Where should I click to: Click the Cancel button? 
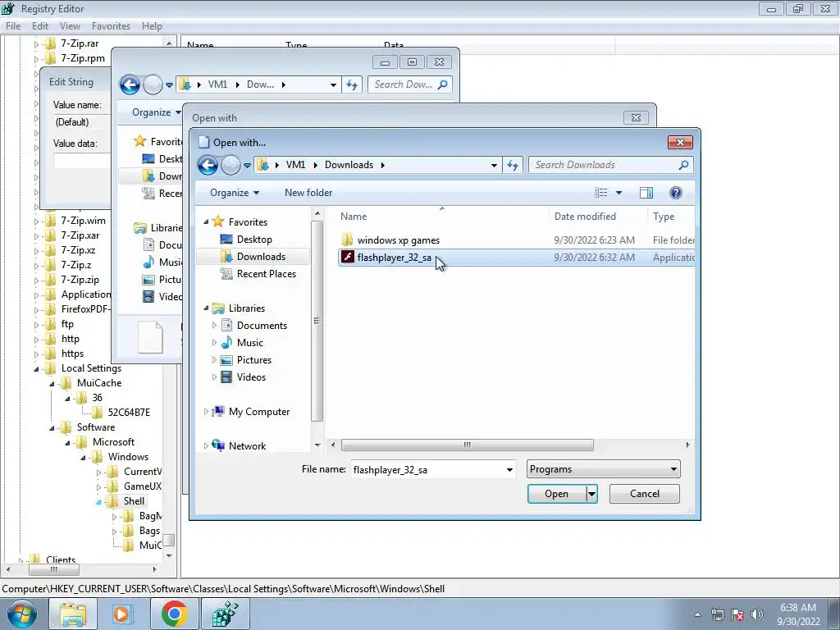pyautogui.click(x=645, y=494)
